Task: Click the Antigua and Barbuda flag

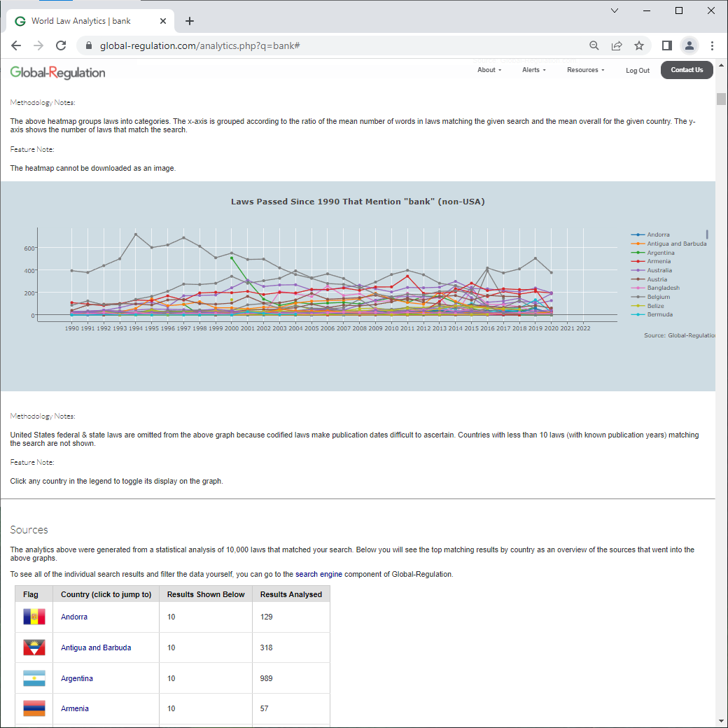Action: pyautogui.click(x=34, y=647)
